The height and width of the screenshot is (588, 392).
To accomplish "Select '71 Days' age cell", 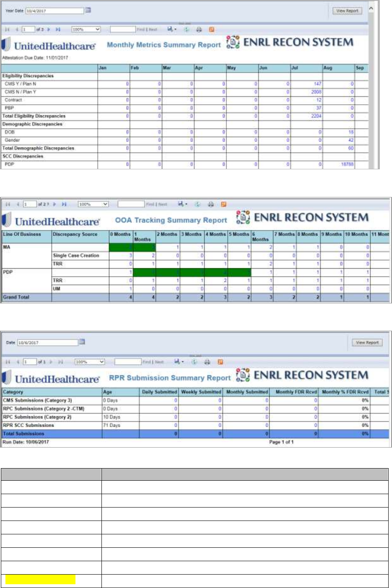I will click(121, 425).
